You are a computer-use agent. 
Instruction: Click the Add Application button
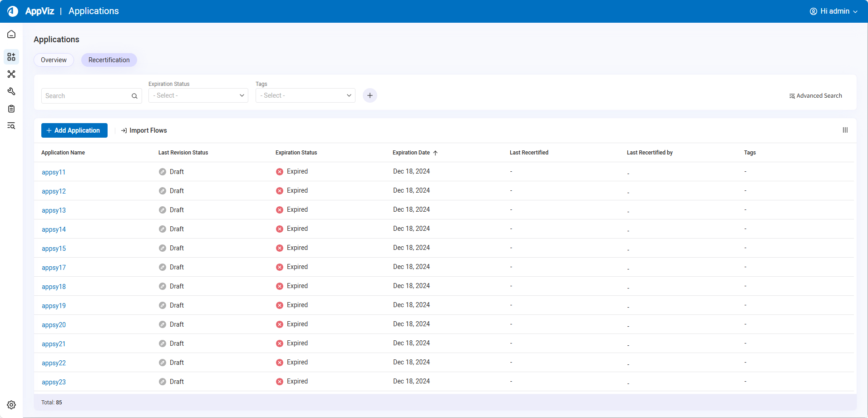click(74, 130)
